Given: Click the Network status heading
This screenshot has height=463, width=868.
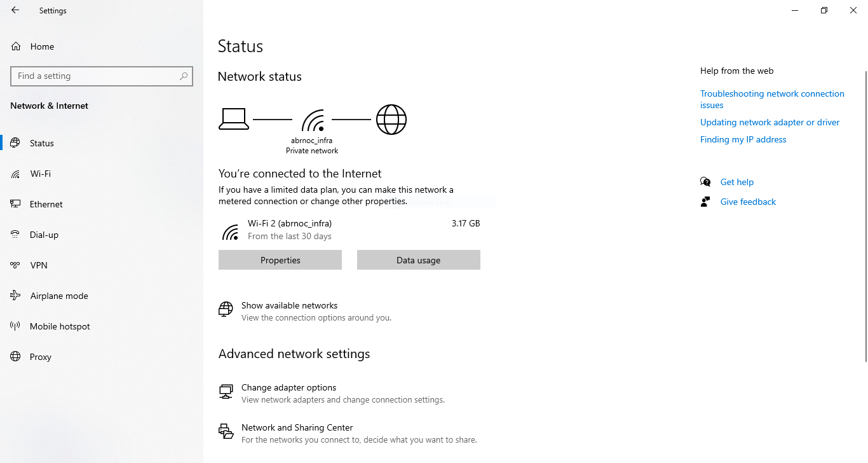Looking at the screenshot, I should click(259, 76).
